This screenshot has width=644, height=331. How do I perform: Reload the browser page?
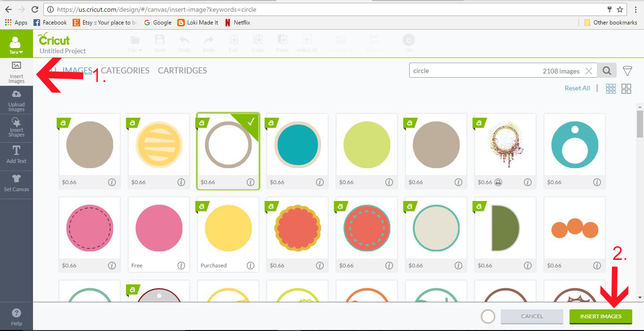coord(35,9)
